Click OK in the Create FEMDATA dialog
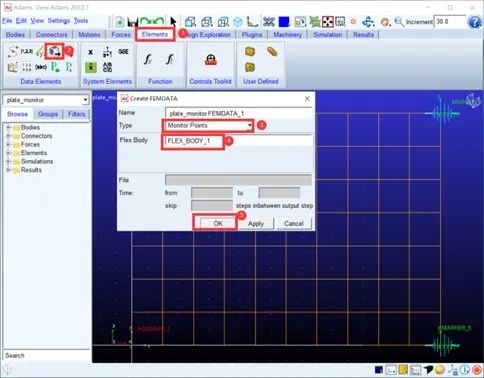 tap(218, 223)
